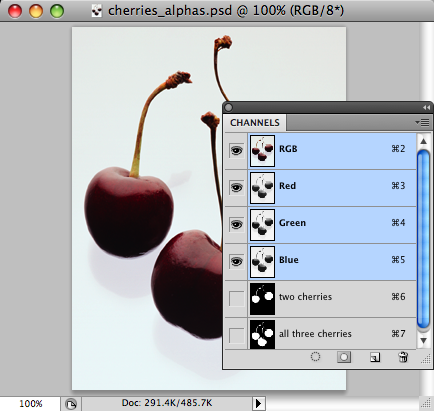The height and width of the screenshot is (411, 434).
Task: Click ⌘2 shortcut label on RGB row
Action: pyautogui.click(x=398, y=149)
